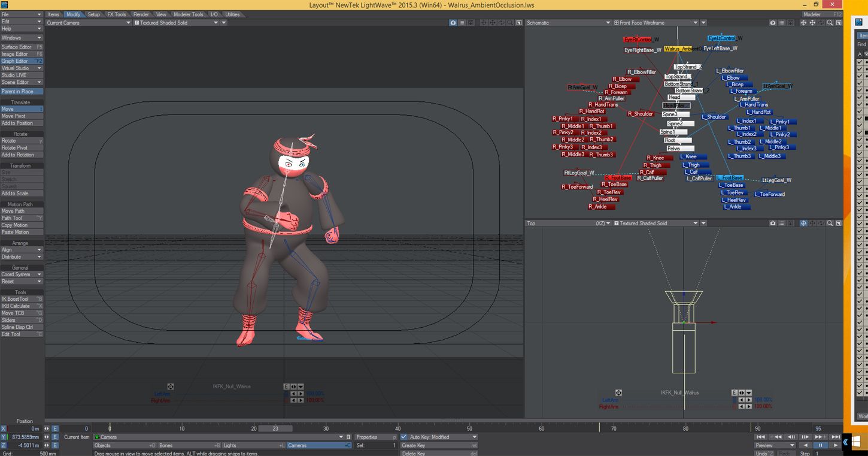This screenshot has width=868, height=456.
Task: Switch to Cameras edit mode
Action: tap(319, 445)
